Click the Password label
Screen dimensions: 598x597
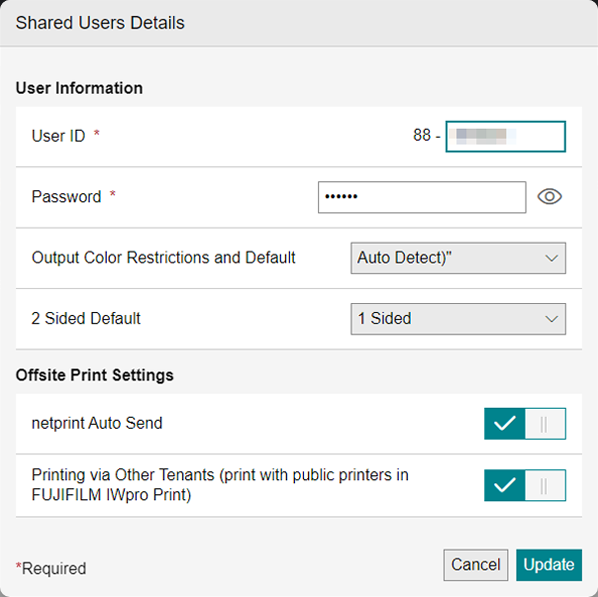click(x=66, y=197)
